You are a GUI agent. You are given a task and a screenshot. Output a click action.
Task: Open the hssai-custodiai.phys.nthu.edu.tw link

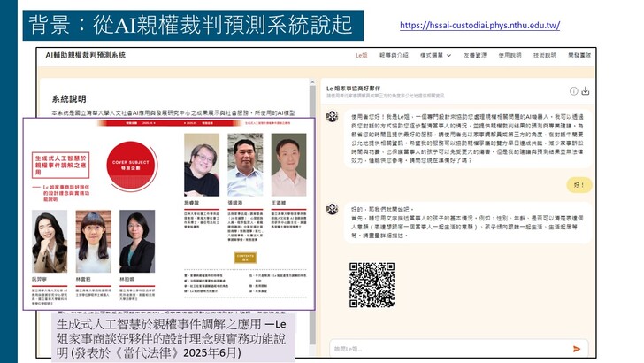pos(479,26)
